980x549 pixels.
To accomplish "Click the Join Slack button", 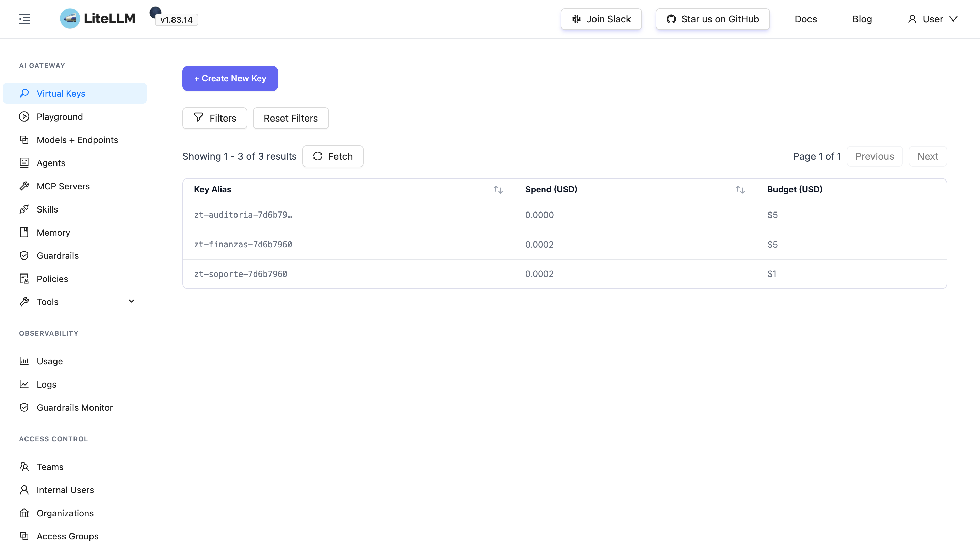I will 602,19.
